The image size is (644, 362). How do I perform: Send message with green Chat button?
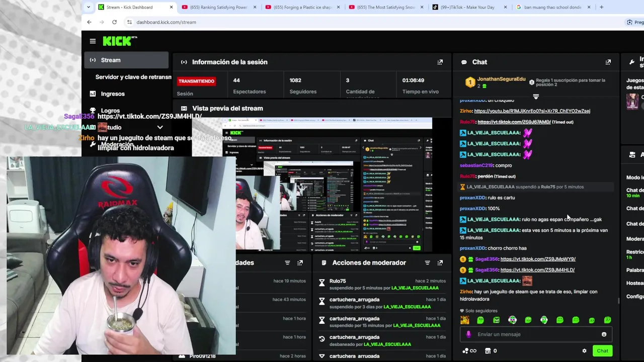pos(602,351)
